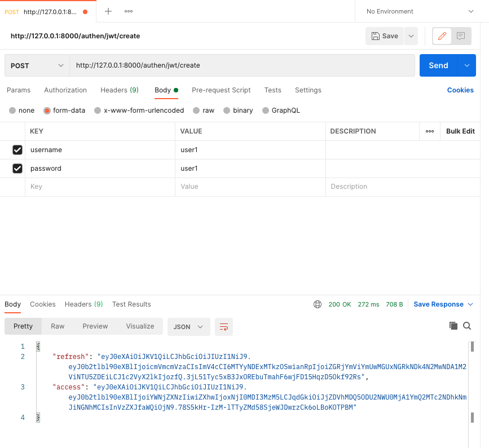
Task: Click the empty Description placeholder field
Action: (403, 187)
